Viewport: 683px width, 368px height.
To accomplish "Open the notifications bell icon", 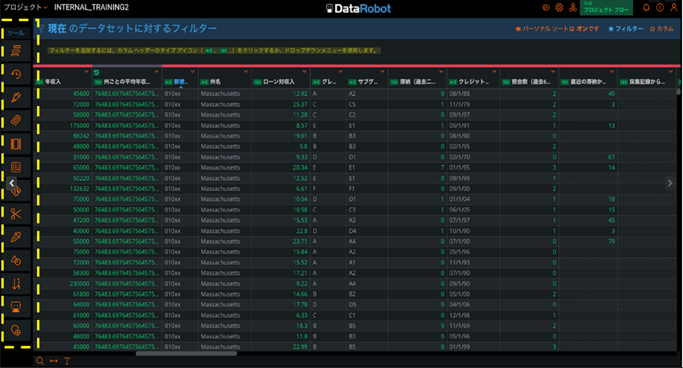I will point(646,7).
